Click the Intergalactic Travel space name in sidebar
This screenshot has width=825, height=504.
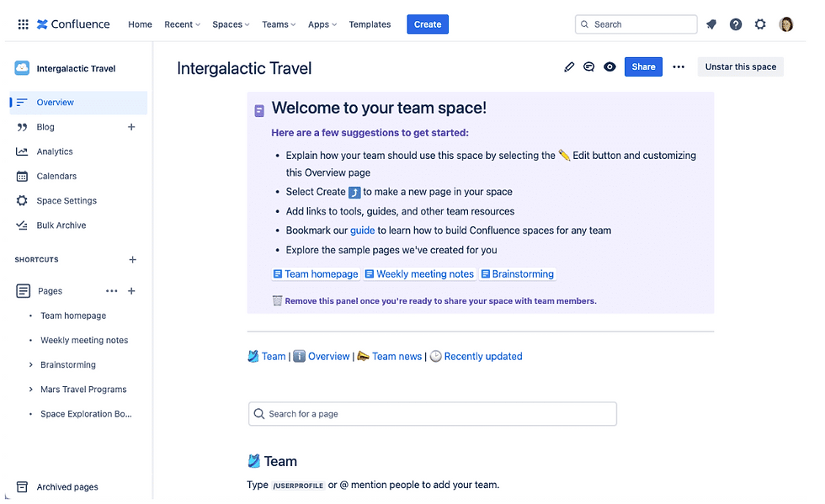click(x=76, y=68)
